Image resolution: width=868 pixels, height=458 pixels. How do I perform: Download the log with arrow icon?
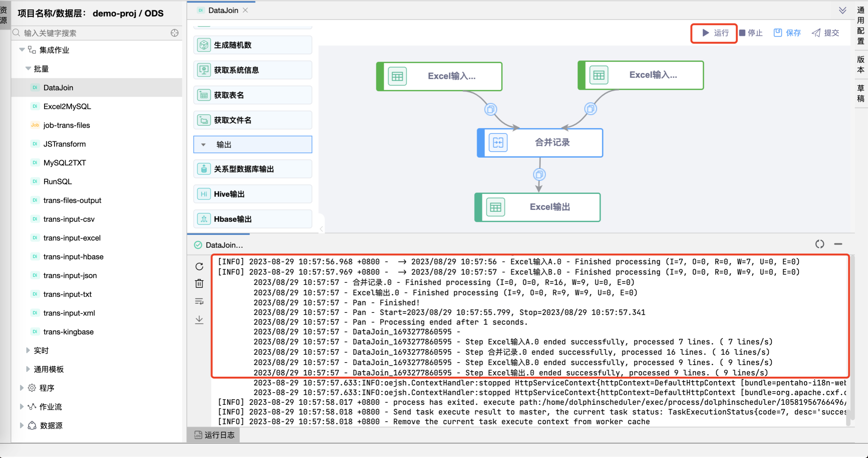(199, 319)
